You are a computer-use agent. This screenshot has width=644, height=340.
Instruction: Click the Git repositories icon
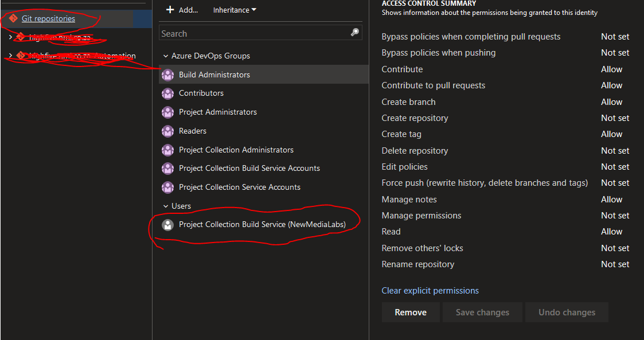pyautogui.click(x=13, y=19)
